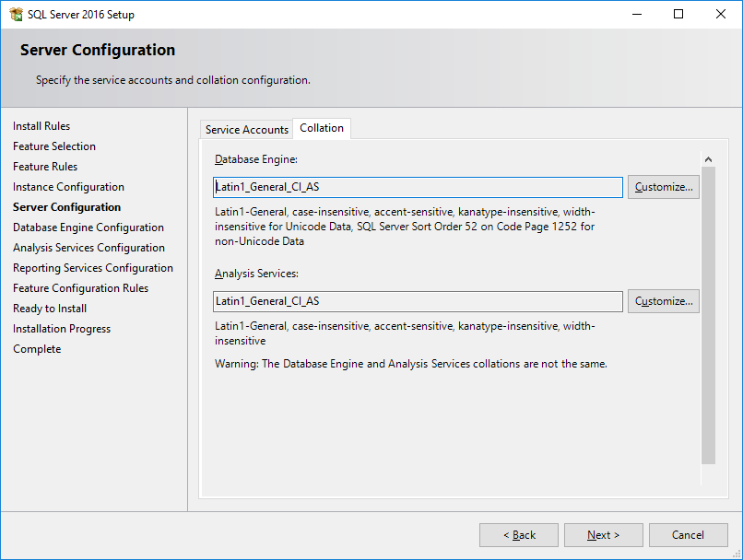This screenshot has width=743, height=560.
Task: Click the scroll up arrow in Collation panel
Action: 708,159
